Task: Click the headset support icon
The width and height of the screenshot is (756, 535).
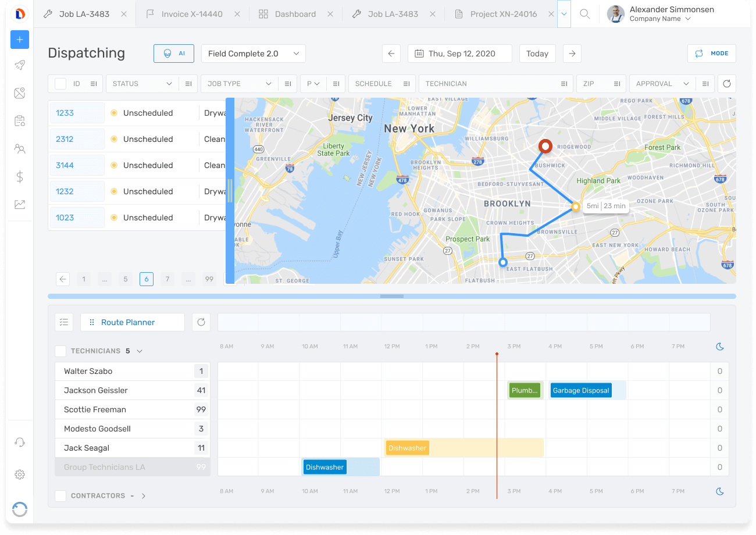Action: coord(20,443)
